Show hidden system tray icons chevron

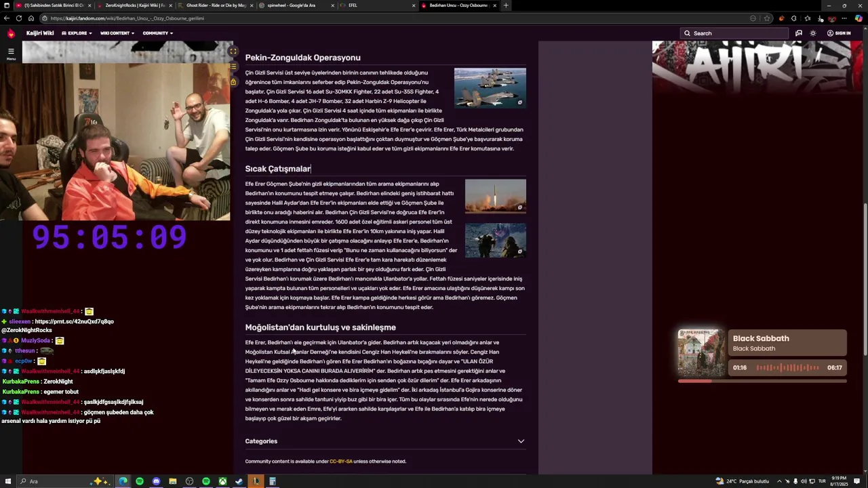781,481
